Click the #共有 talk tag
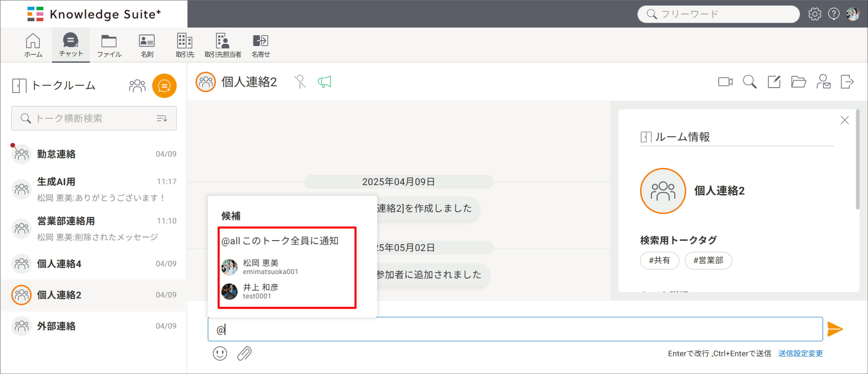868x374 pixels. pos(660,260)
